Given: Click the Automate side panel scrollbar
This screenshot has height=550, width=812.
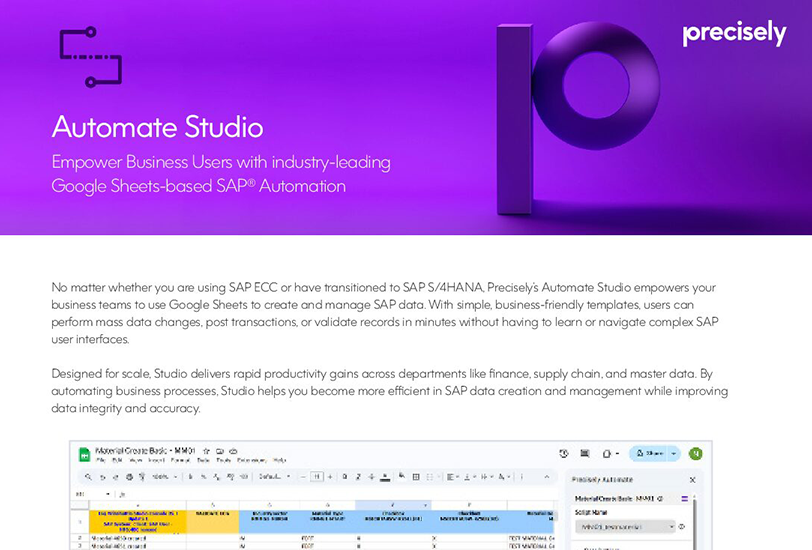Looking at the screenshot, I should 694,523.
